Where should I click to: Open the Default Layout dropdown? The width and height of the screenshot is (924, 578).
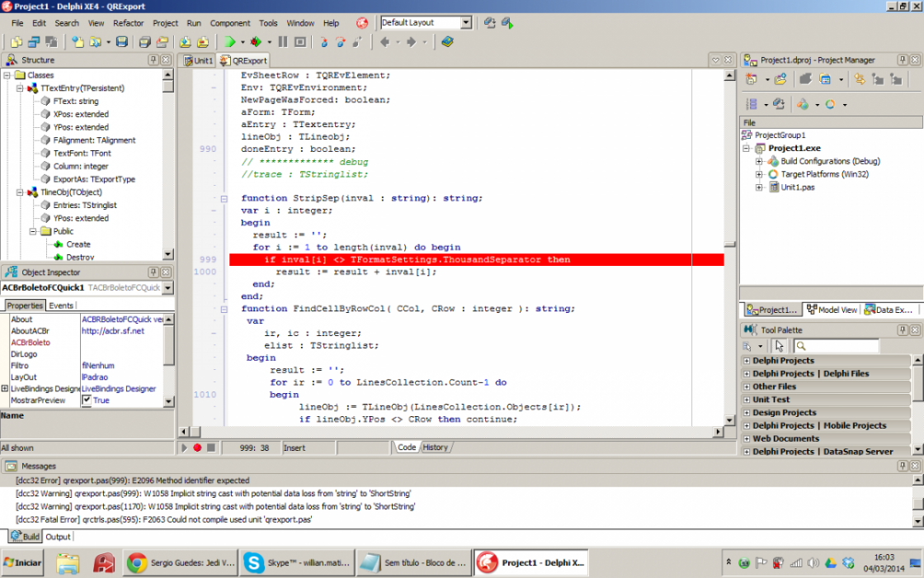[x=466, y=22]
